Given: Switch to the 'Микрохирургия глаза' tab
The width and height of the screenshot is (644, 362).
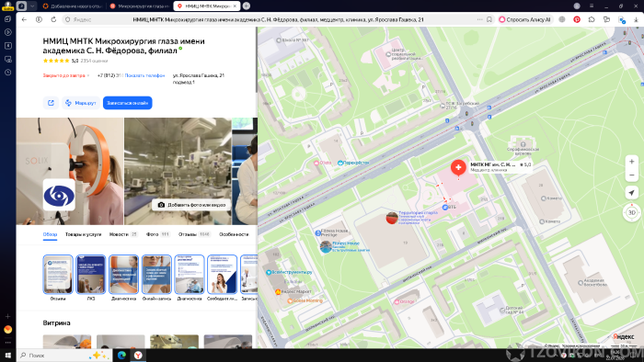Looking at the screenshot, I should (140, 6).
